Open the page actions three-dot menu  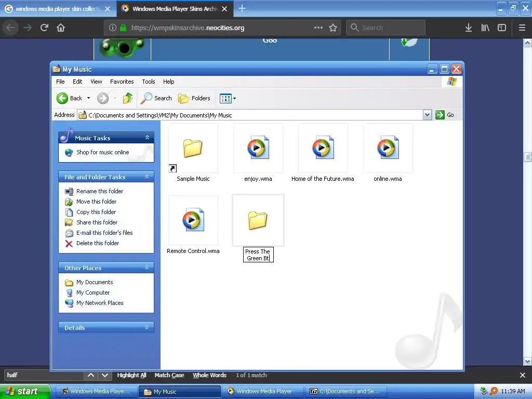pyautogui.click(x=318, y=28)
